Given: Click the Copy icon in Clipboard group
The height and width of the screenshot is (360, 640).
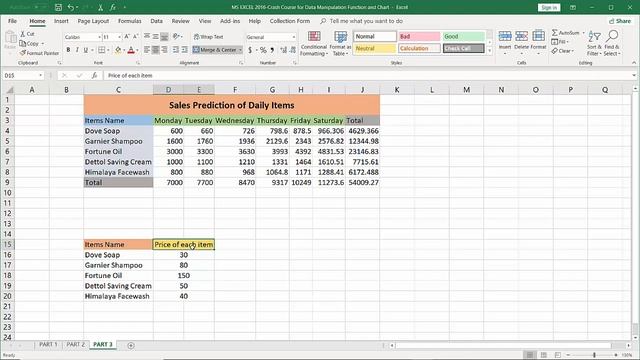Looking at the screenshot, I should point(23,43).
